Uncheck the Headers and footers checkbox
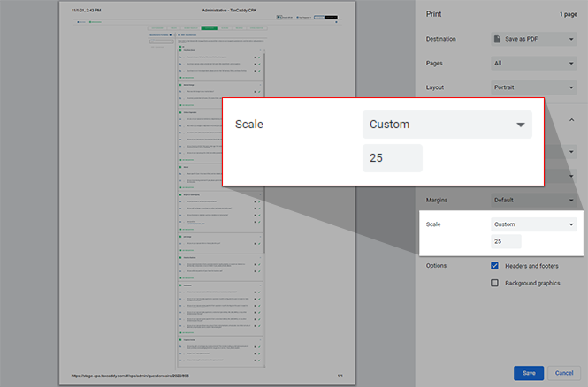The image size is (588, 387). click(x=494, y=266)
